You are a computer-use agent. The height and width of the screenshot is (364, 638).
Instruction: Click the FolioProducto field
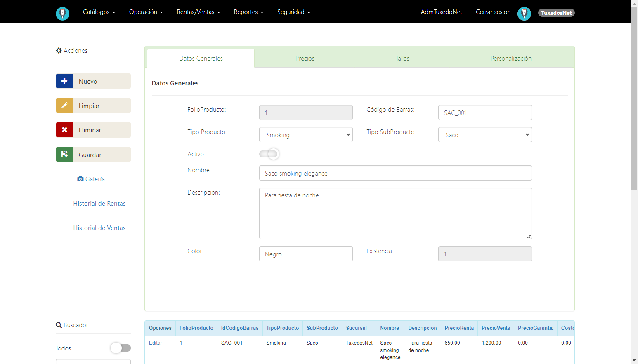[306, 113]
